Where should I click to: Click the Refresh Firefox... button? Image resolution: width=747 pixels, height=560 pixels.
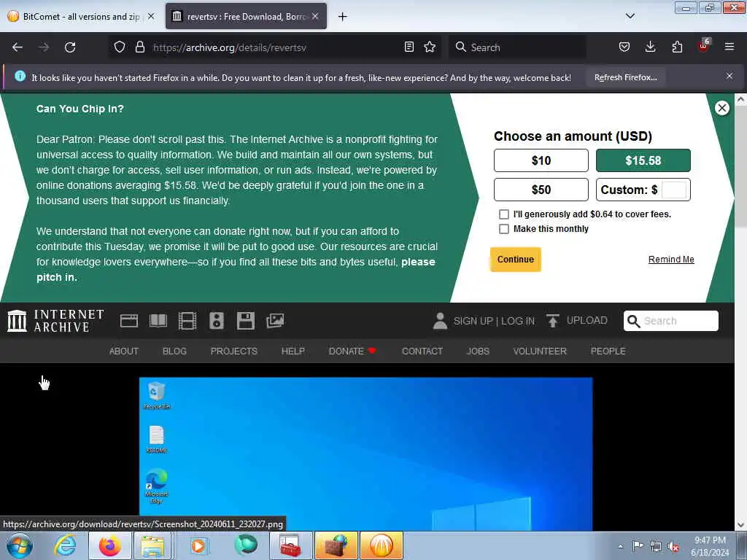coord(625,77)
